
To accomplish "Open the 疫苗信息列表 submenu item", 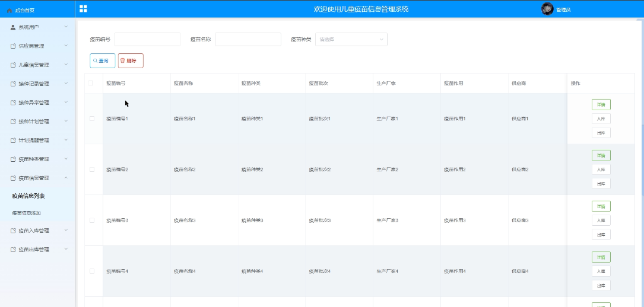I will (x=28, y=196).
